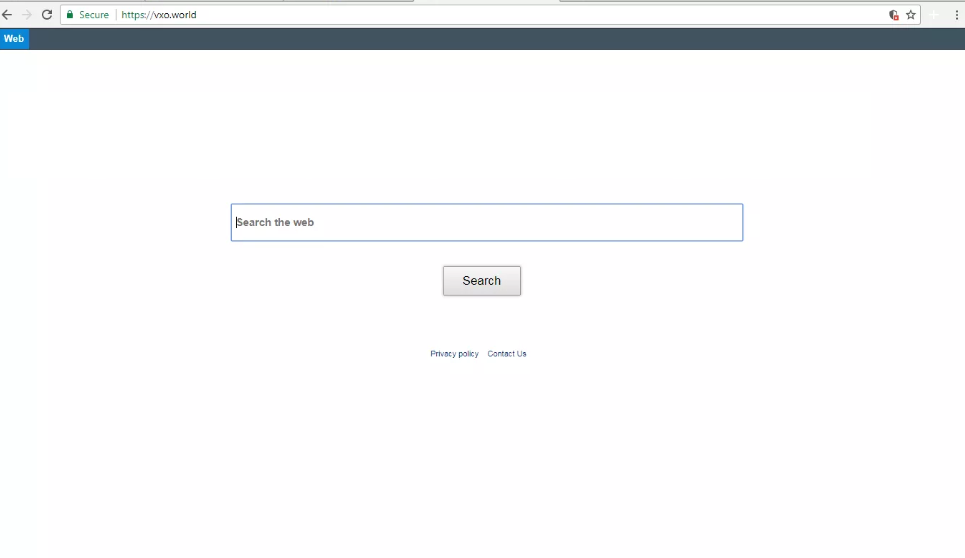Bookmark this page with the star icon
This screenshot has width=965, height=558.
point(911,15)
